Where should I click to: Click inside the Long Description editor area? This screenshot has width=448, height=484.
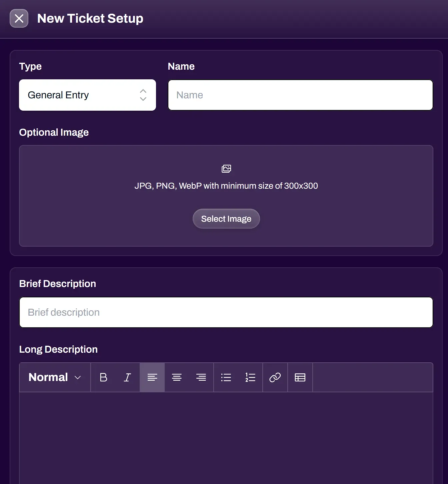pos(226,438)
